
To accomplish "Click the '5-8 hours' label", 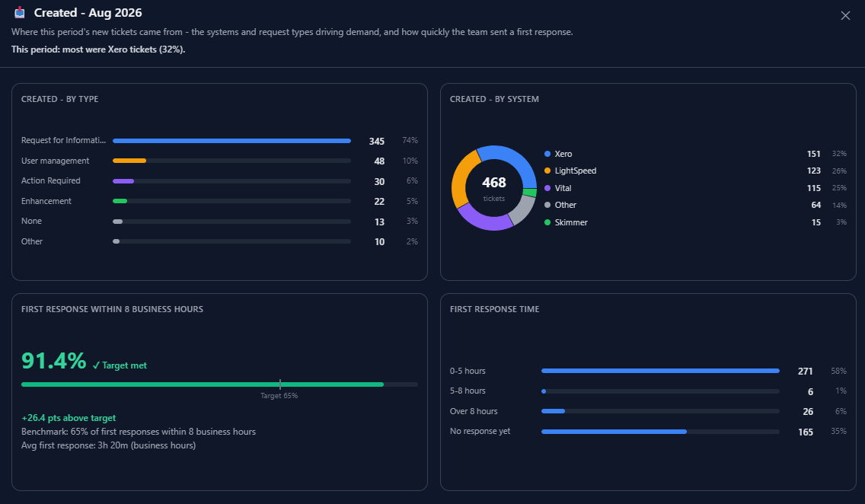I will pyautogui.click(x=468, y=391).
